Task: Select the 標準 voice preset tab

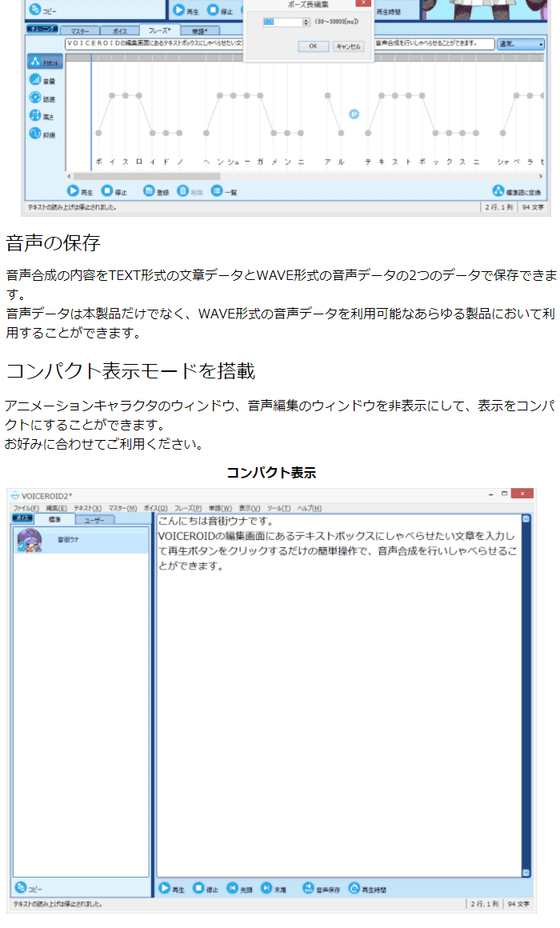Action: coord(54,520)
